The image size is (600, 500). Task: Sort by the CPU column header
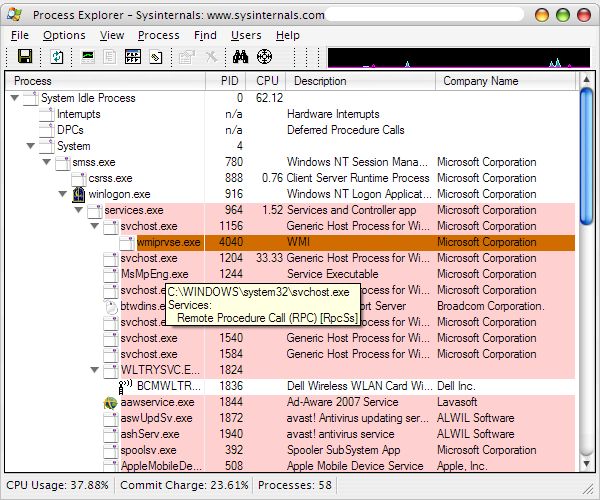tap(267, 81)
